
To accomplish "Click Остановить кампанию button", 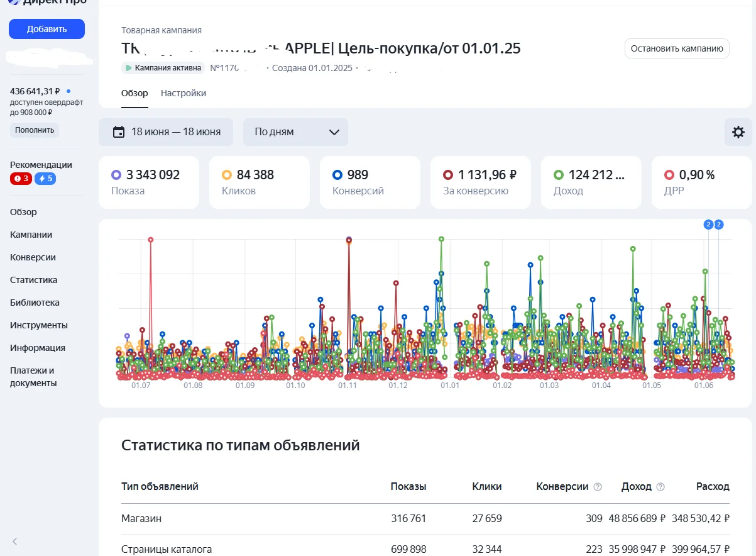I will click(x=677, y=48).
